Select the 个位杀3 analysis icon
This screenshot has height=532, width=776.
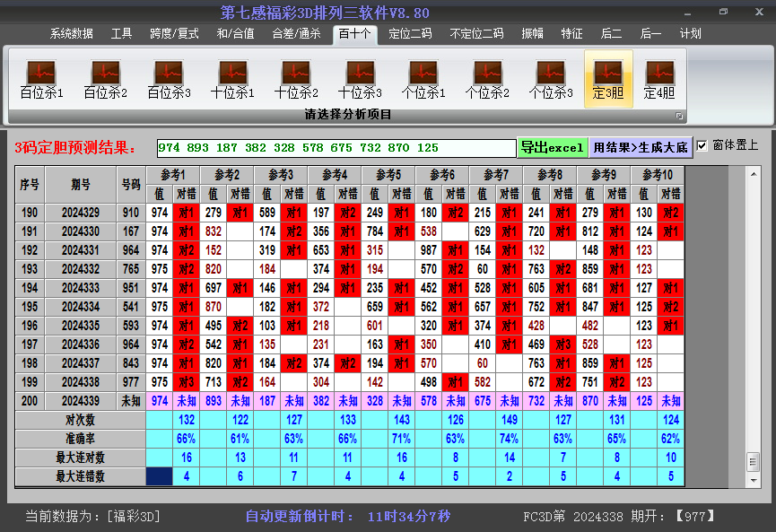[x=550, y=80]
